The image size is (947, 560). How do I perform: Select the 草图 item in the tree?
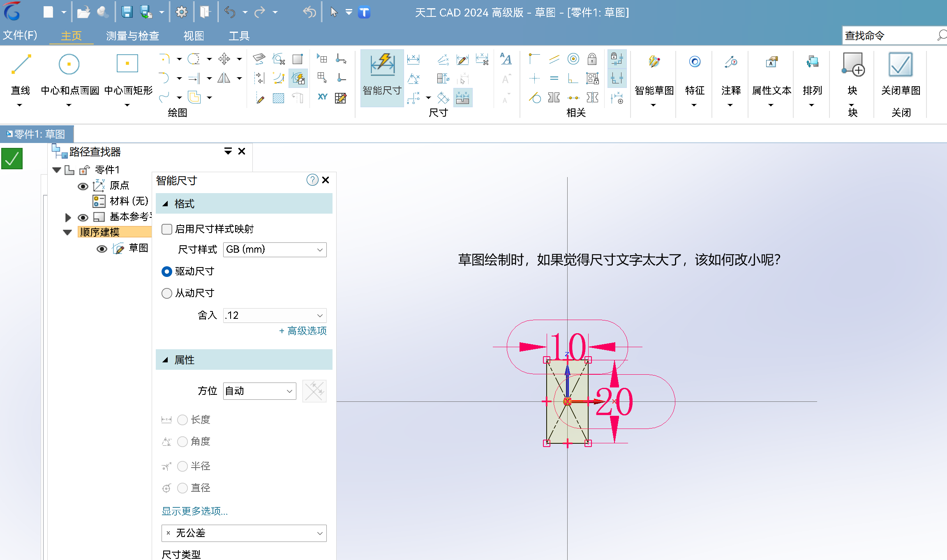point(139,248)
